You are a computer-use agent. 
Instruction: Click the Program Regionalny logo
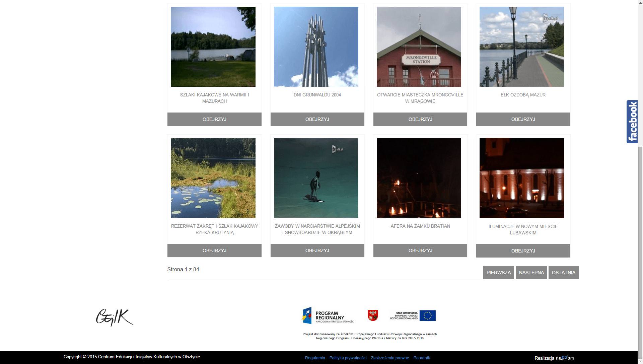pos(328,315)
